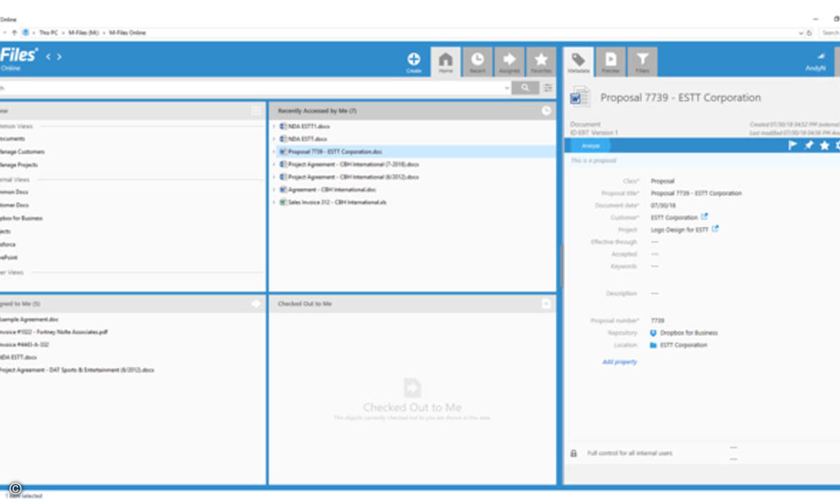The height and width of the screenshot is (504, 840).
Task: Click grid icon in Home pane header
Action: coord(256,111)
